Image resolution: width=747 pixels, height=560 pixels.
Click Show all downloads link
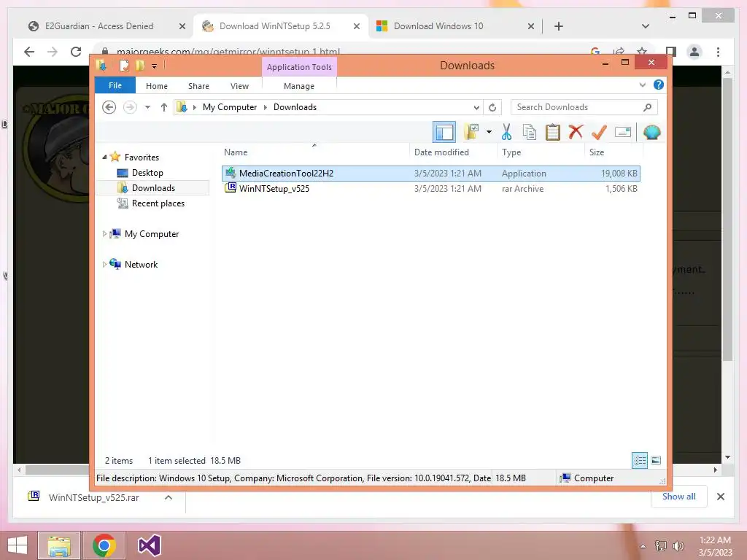pos(678,497)
